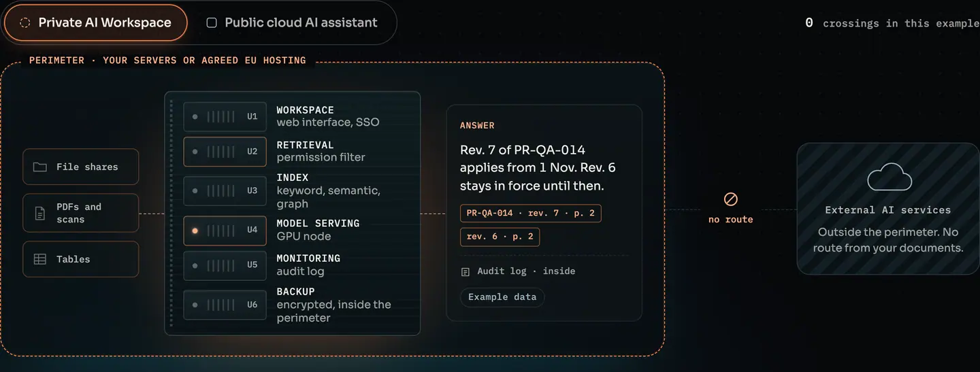Viewport: 980px width, 372px height.
Task: Select the Private AI Workspace tab
Action: pos(96,22)
